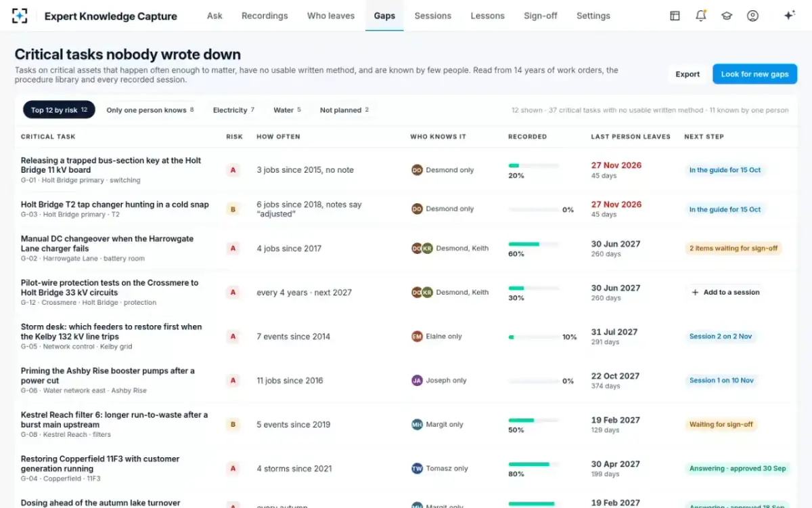Image resolution: width=812 pixels, height=508 pixels.
Task: Open the notifications bell
Action: pyautogui.click(x=701, y=16)
